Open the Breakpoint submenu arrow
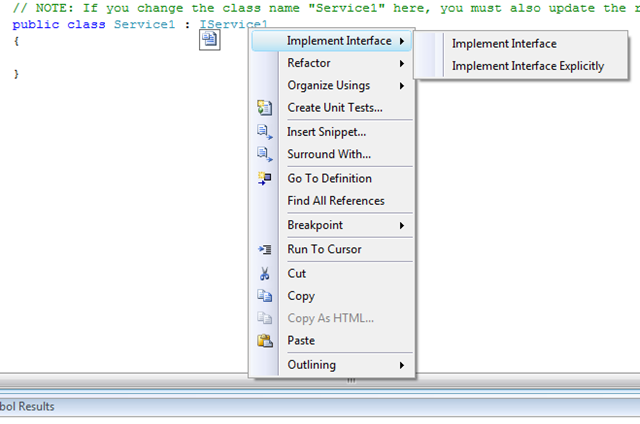The width and height of the screenshot is (640, 424). pos(402,226)
